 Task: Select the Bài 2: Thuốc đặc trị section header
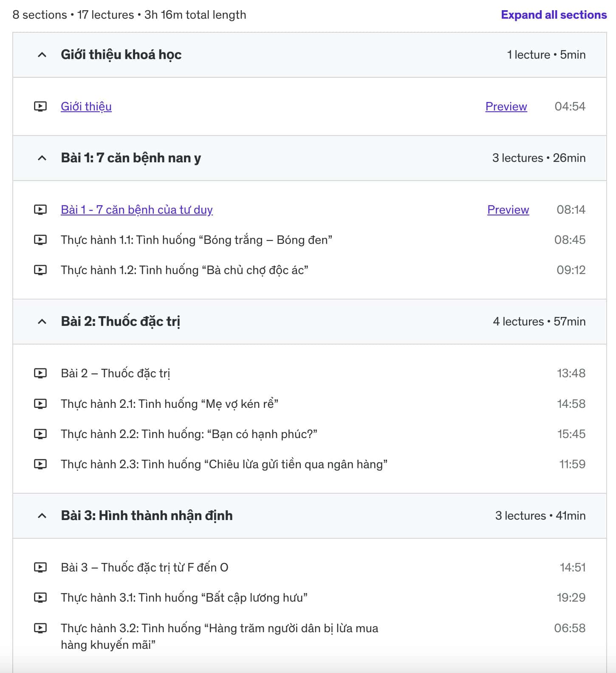pos(309,322)
